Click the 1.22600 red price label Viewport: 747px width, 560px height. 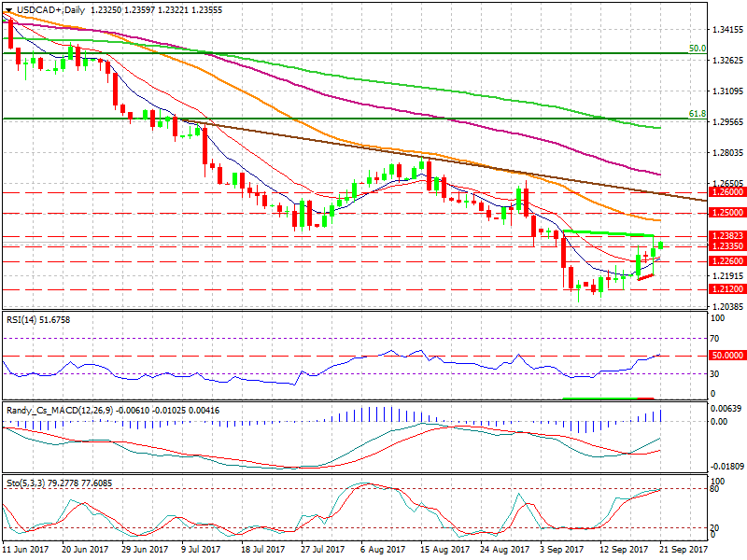coord(726,261)
